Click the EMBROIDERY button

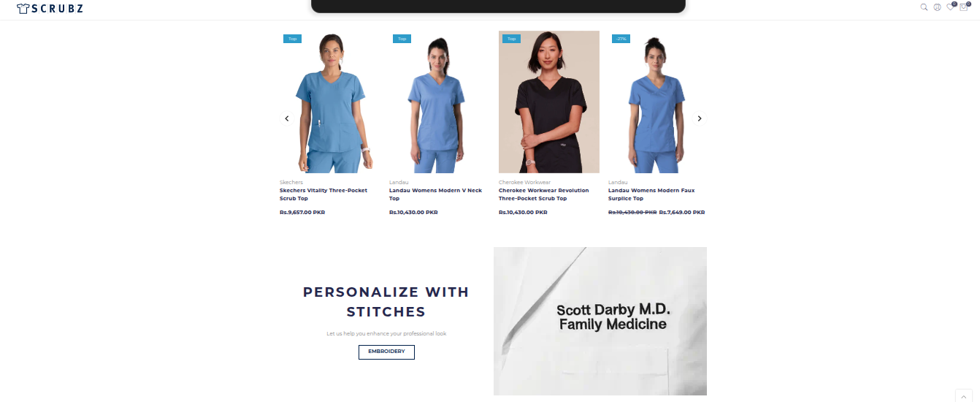(x=386, y=352)
